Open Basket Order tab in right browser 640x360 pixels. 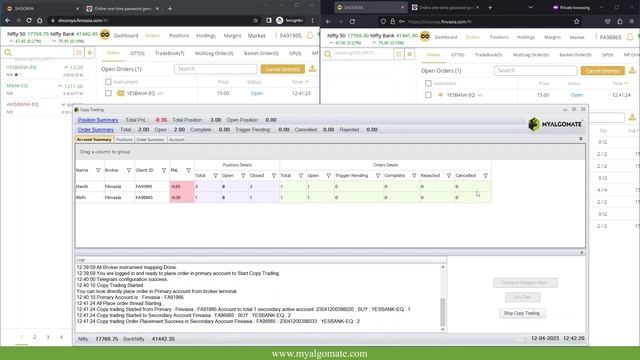575,55
